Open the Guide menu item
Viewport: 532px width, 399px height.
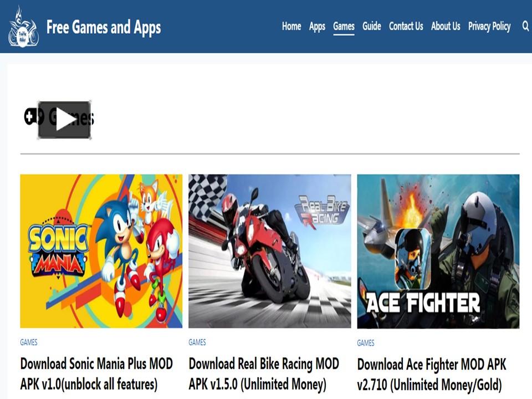[x=371, y=26]
